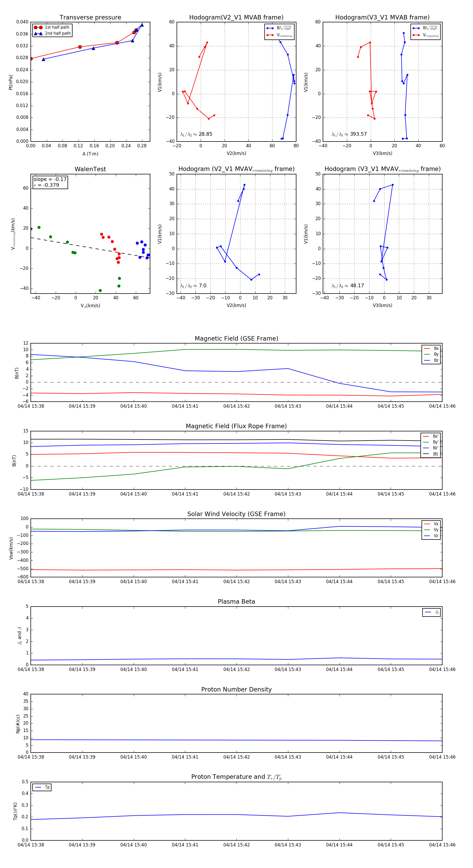The width and height of the screenshot is (473, 868).
Task: Click the MVAV remaining V2_V1 hodogram title
Action: tap(236, 169)
